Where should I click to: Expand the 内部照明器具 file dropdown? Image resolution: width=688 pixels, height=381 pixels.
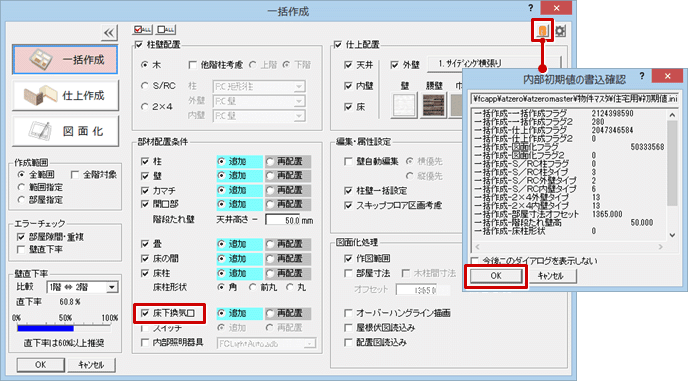[x=266, y=343]
